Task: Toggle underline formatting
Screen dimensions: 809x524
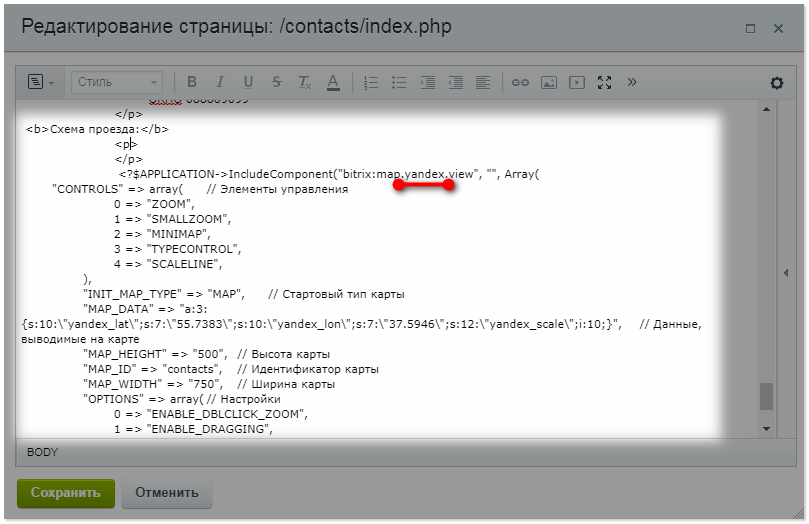Action: 248,82
